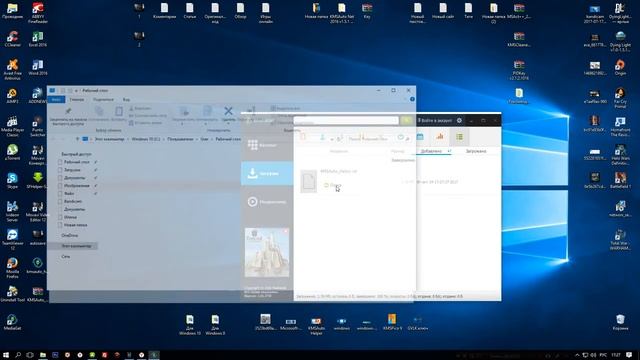
Task: Click Pin to Quick access in Explorer ribbon
Action: click(x=68, y=116)
